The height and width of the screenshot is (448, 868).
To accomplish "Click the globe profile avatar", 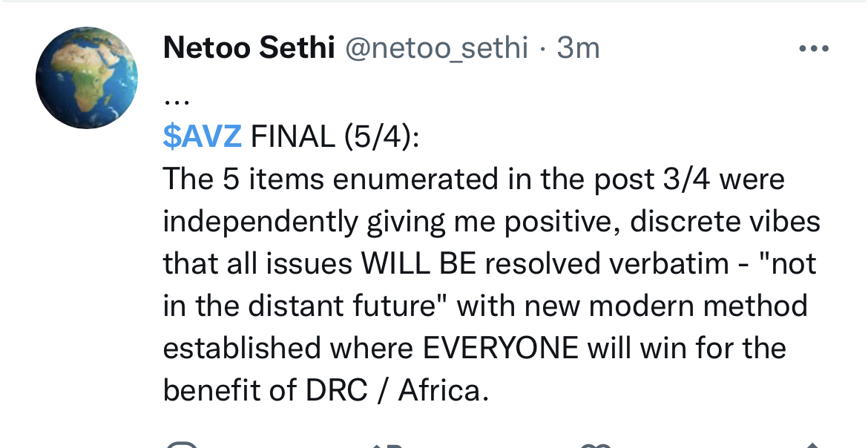I will tap(86, 78).
